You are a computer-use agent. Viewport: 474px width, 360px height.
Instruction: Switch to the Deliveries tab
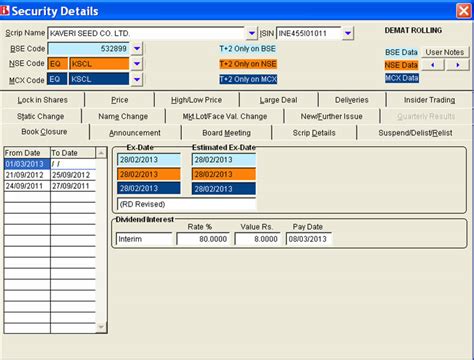pos(352,100)
